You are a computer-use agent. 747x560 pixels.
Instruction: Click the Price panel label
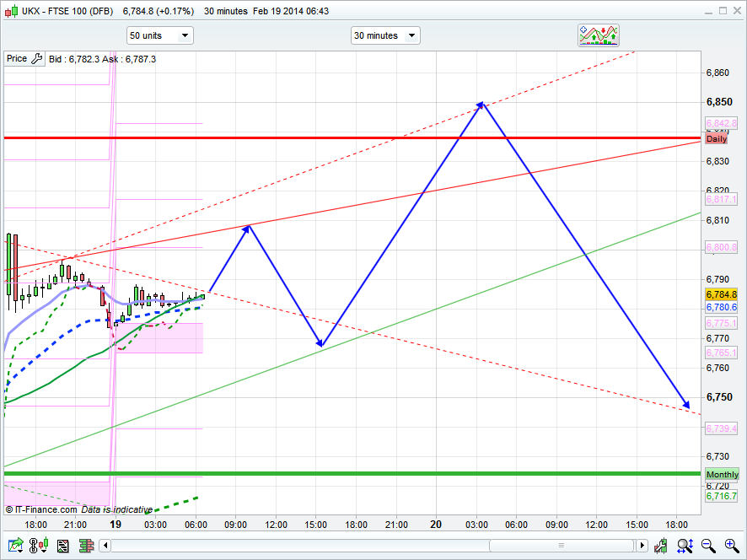click(x=17, y=59)
